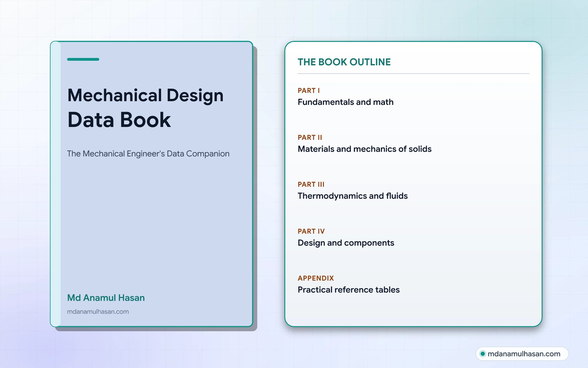Click the PART III label
588x368 pixels.
pyautogui.click(x=311, y=184)
